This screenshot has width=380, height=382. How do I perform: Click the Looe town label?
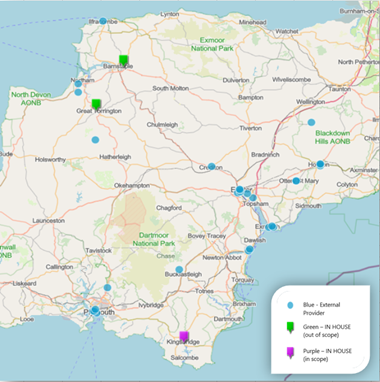point(27,319)
